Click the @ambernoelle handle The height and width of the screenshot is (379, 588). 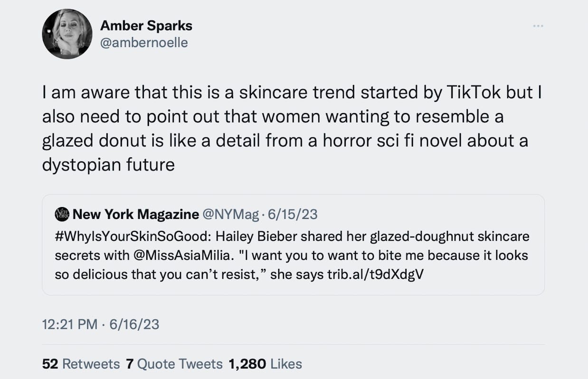pos(144,43)
